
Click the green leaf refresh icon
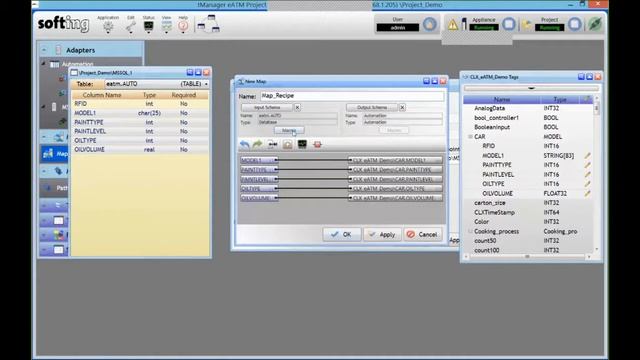tap(595, 24)
